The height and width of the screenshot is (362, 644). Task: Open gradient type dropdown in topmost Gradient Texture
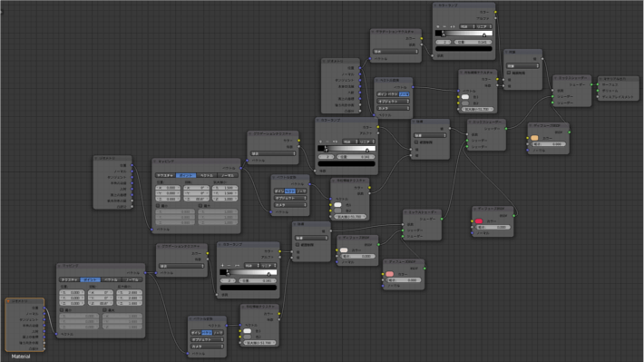click(x=395, y=52)
